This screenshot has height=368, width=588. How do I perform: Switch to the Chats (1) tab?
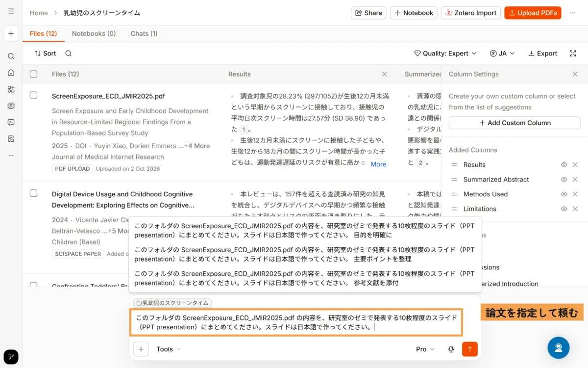(x=144, y=33)
